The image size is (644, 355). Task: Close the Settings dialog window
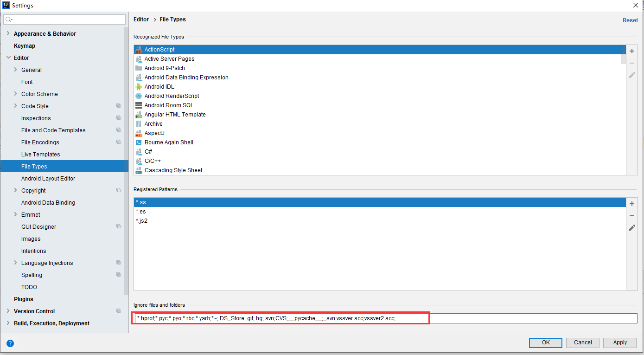(635, 5)
